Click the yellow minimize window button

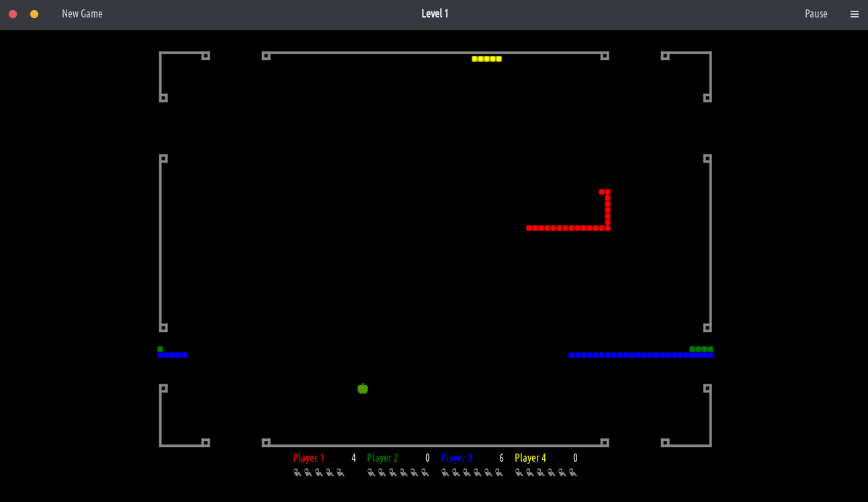pyautogui.click(x=34, y=14)
